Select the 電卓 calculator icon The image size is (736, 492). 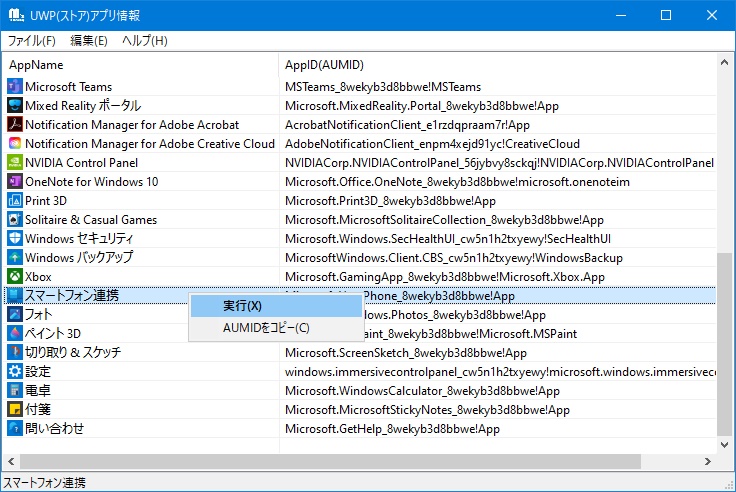tap(15, 391)
